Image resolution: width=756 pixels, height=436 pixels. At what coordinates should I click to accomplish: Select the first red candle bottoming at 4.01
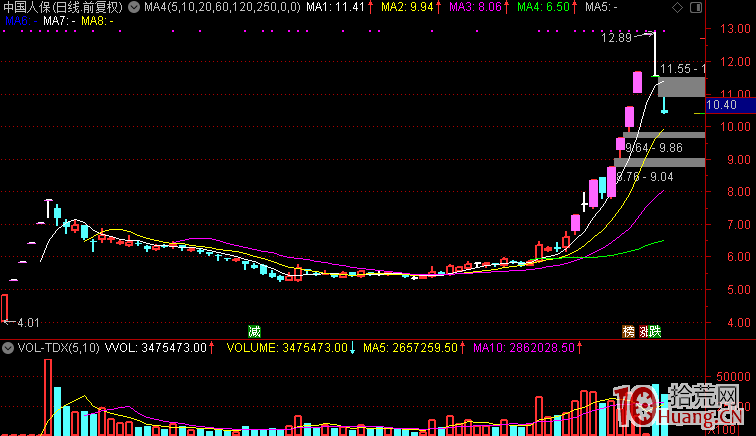(x=4, y=308)
